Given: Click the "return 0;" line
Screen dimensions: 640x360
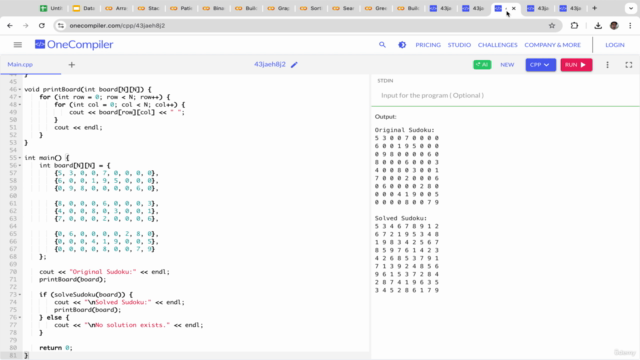Looking at the screenshot, I should tap(56, 348).
